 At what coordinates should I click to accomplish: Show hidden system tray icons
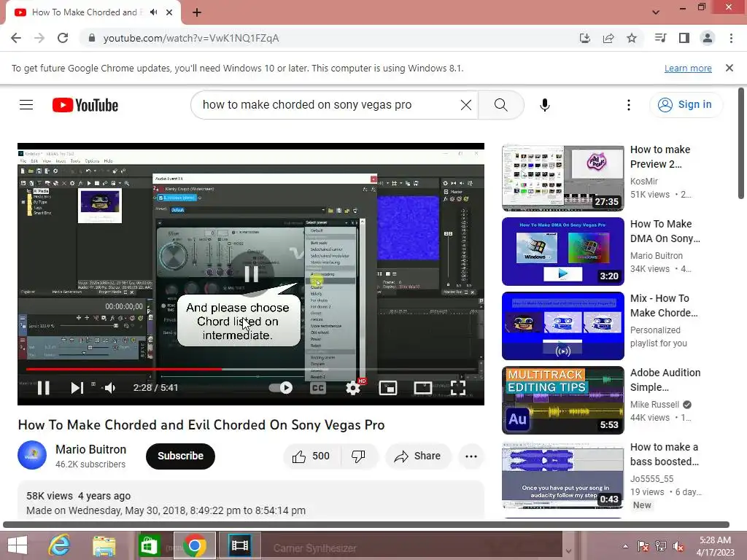coord(625,546)
